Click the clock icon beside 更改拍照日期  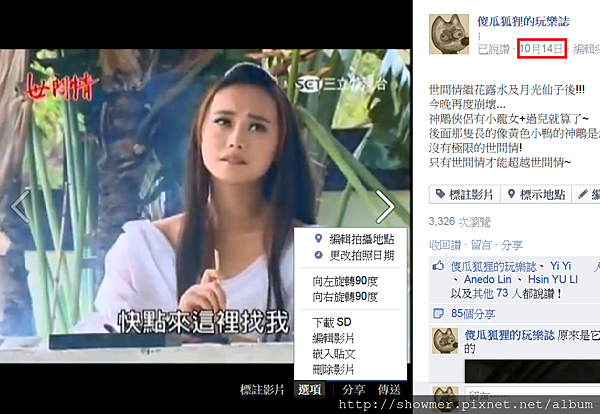(318, 255)
